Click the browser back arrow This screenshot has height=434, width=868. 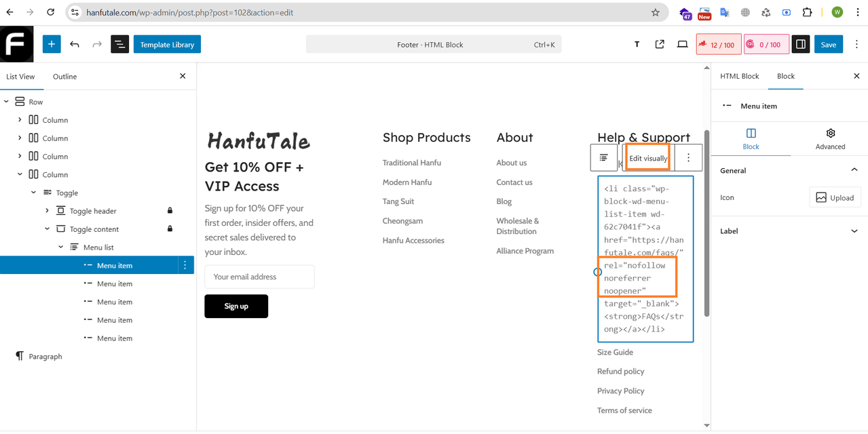(10, 12)
